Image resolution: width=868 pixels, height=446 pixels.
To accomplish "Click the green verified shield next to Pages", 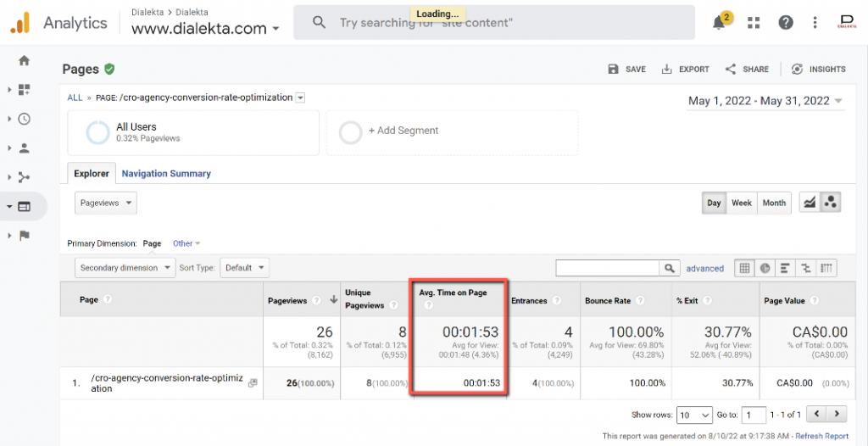I will 109,70.
